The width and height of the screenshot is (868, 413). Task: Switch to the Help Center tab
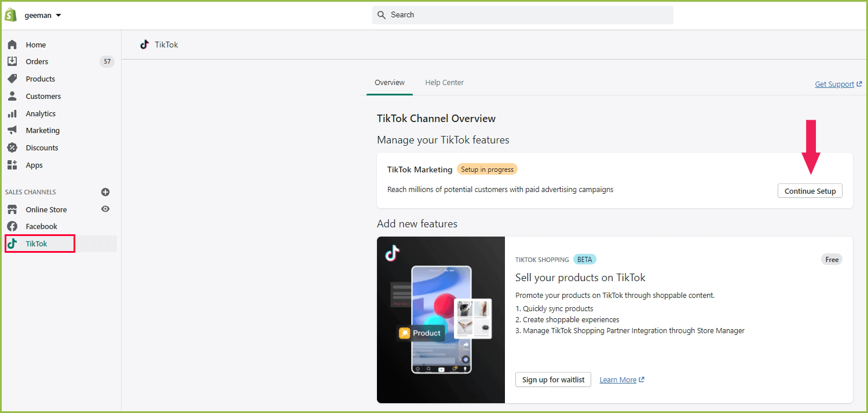coord(444,83)
